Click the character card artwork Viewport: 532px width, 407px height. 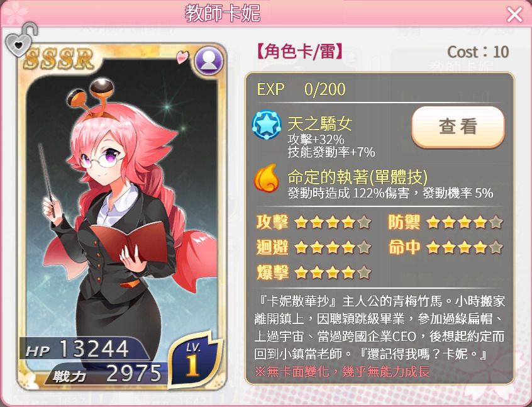(122, 217)
